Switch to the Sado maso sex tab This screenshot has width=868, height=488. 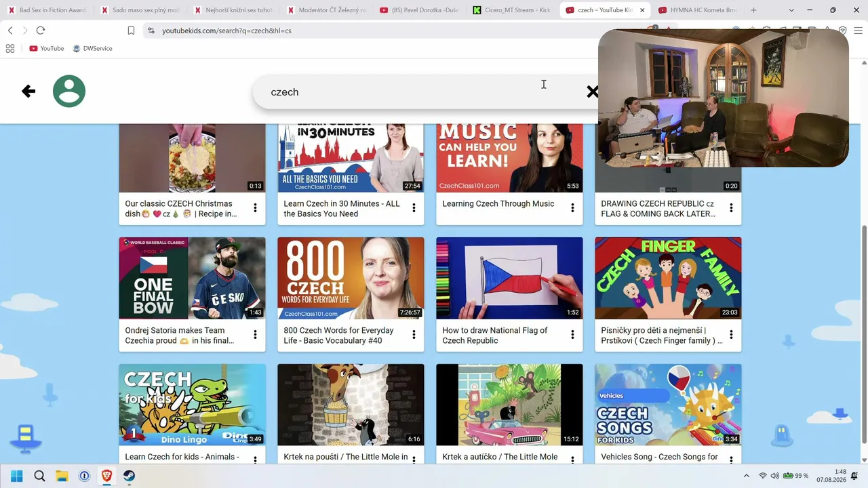pyautogui.click(x=140, y=10)
